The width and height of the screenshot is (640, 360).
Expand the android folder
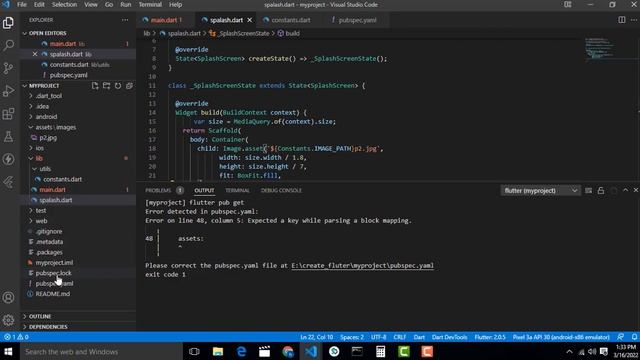pos(46,117)
